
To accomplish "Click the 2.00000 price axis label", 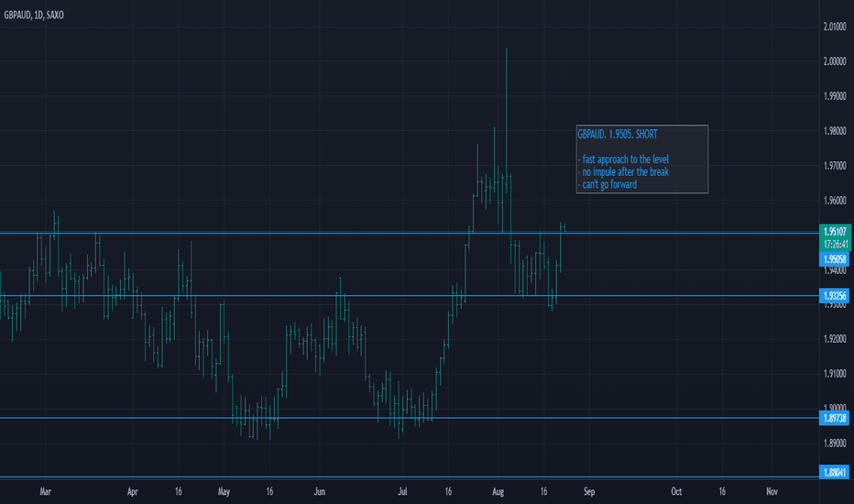I will 835,61.
